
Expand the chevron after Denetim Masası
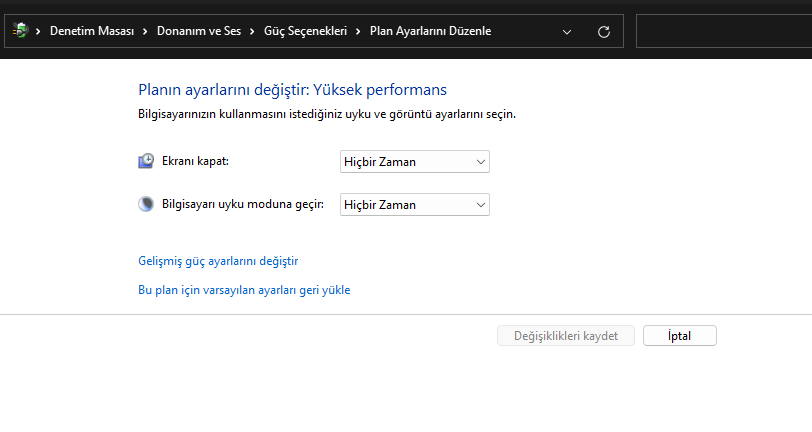147,31
